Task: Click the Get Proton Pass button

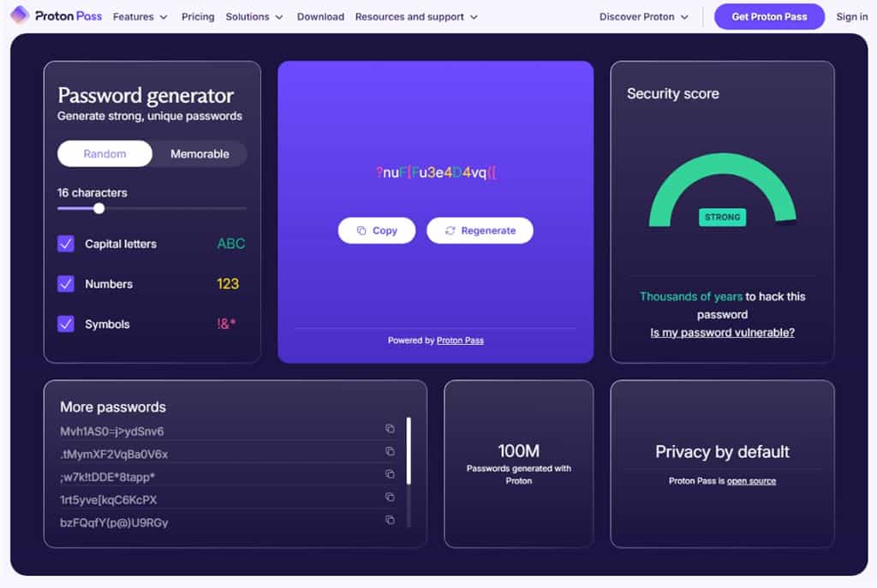Action: (x=769, y=17)
